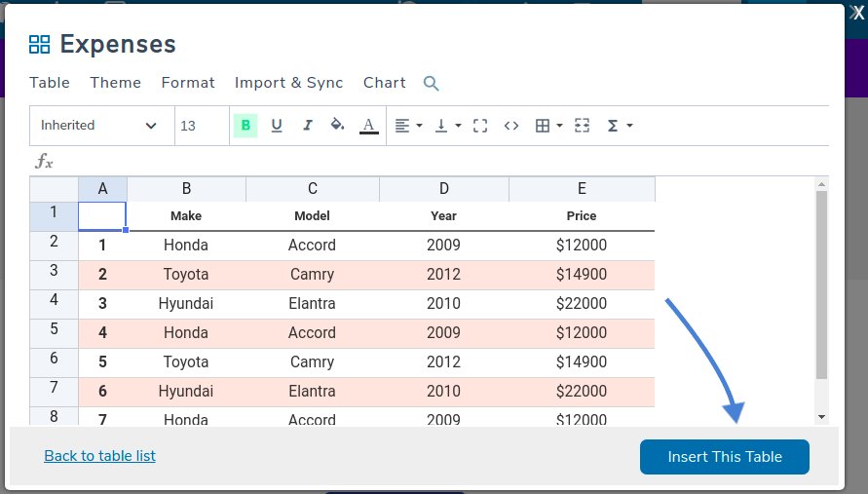Follow the Back to table list link
Viewport: 868px width, 494px height.
99,456
